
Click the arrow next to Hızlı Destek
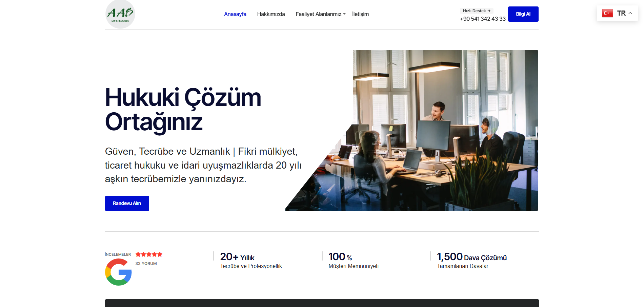(489, 11)
